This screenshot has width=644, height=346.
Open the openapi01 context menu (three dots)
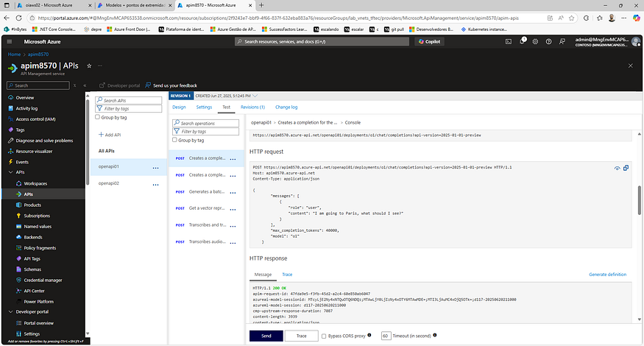(155, 168)
